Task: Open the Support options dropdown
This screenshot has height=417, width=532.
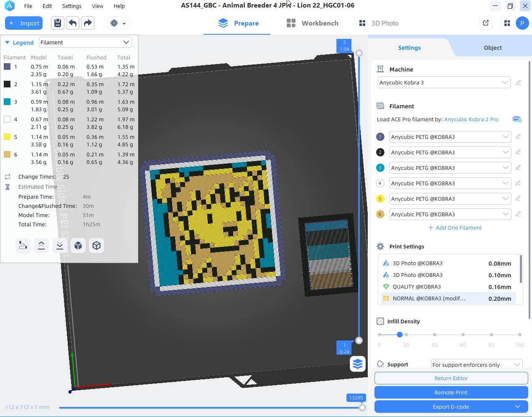Action: [x=476, y=365]
